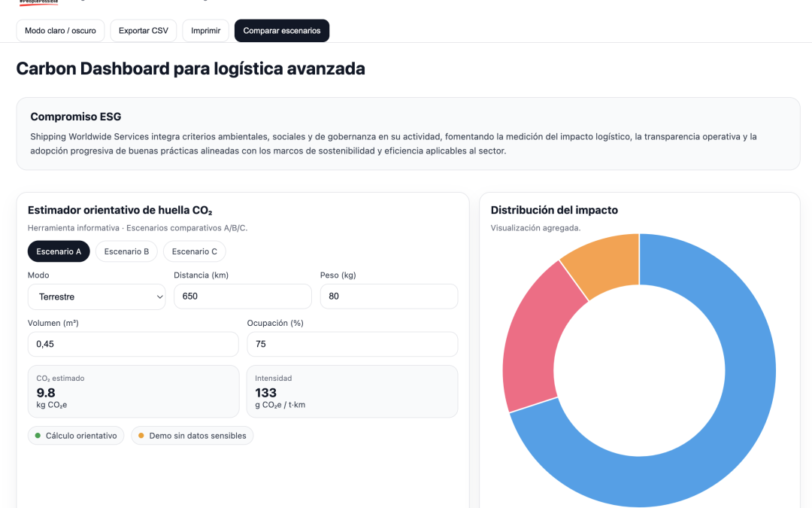Toggle Modo claro / oscuro
This screenshot has width=812, height=508.
point(60,30)
